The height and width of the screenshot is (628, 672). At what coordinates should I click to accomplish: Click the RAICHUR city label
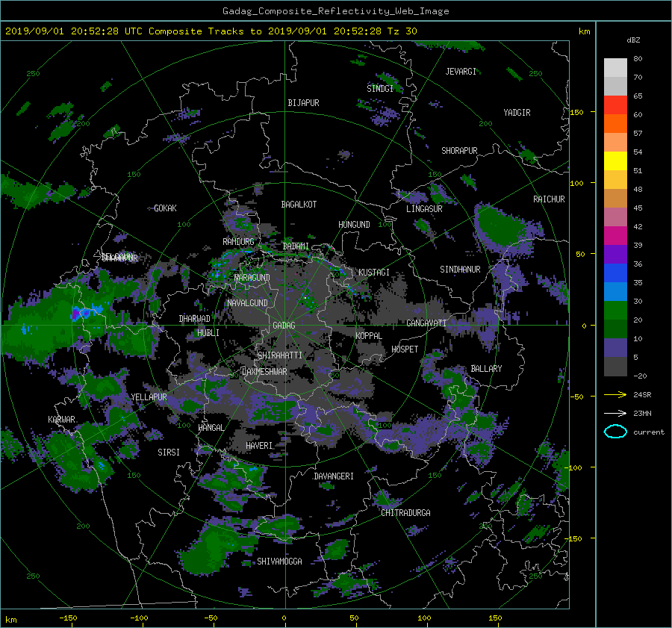point(549,199)
